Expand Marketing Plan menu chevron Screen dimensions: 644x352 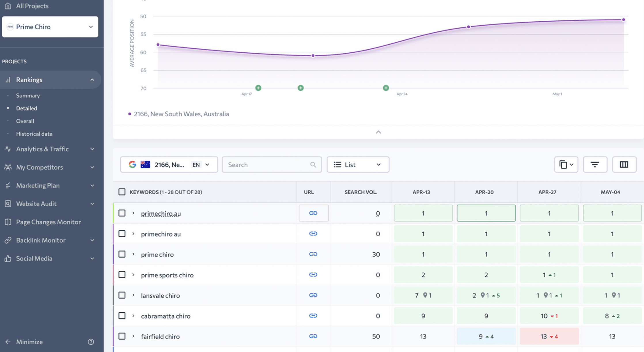coord(92,185)
